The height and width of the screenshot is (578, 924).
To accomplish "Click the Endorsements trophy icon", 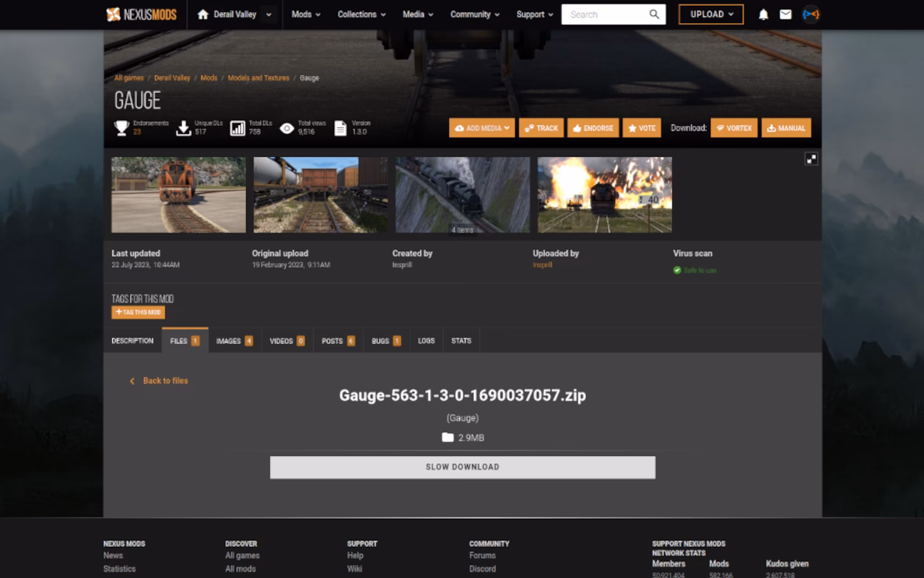I will pyautogui.click(x=121, y=128).
